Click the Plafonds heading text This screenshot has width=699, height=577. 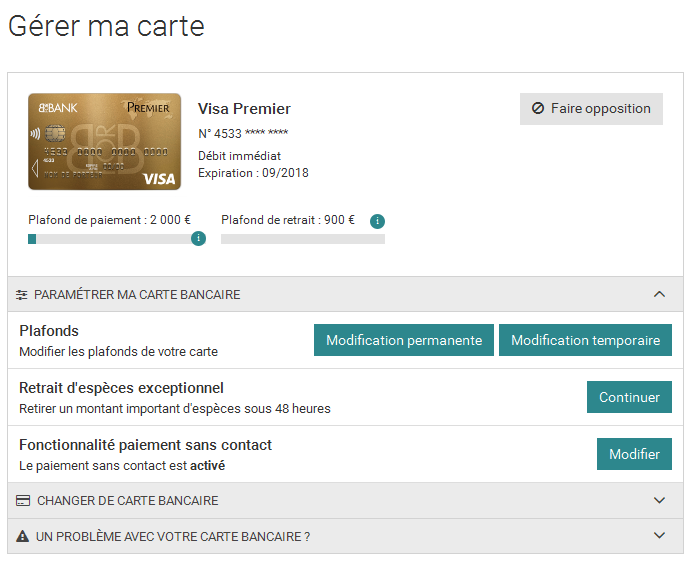[x=49, y=331]
